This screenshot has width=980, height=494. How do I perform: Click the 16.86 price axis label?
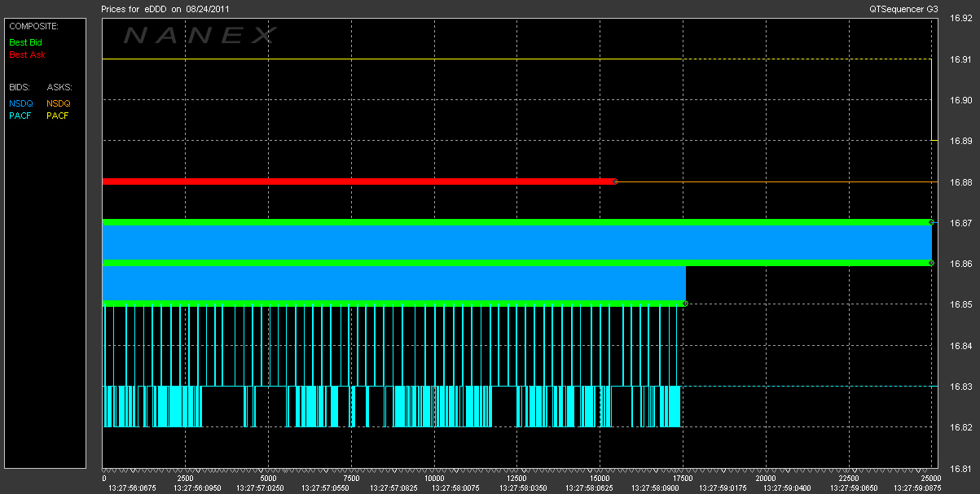pyautogui.click(x=960, y=264)
